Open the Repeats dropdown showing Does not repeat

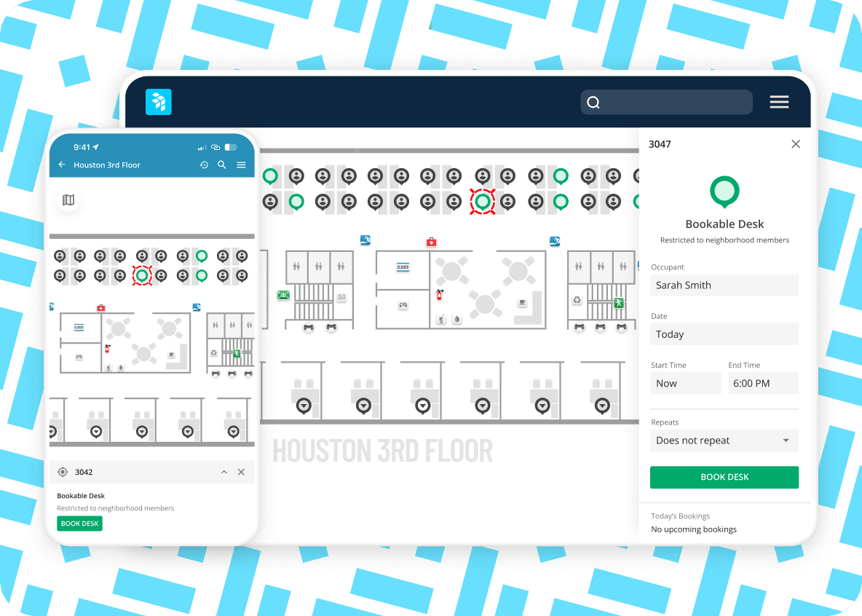click(724, 441)
